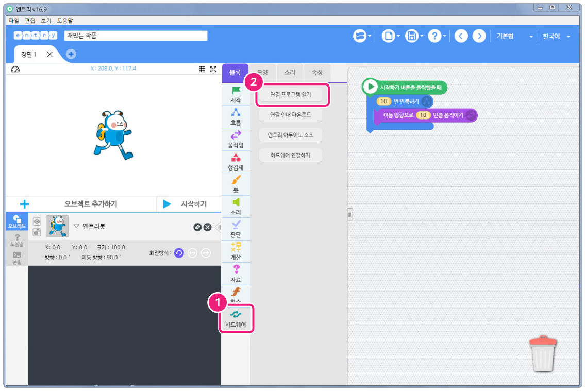Click the undo arrow in top toolbar
This screenshot has height=392, width=585.
tap(461, 36)
